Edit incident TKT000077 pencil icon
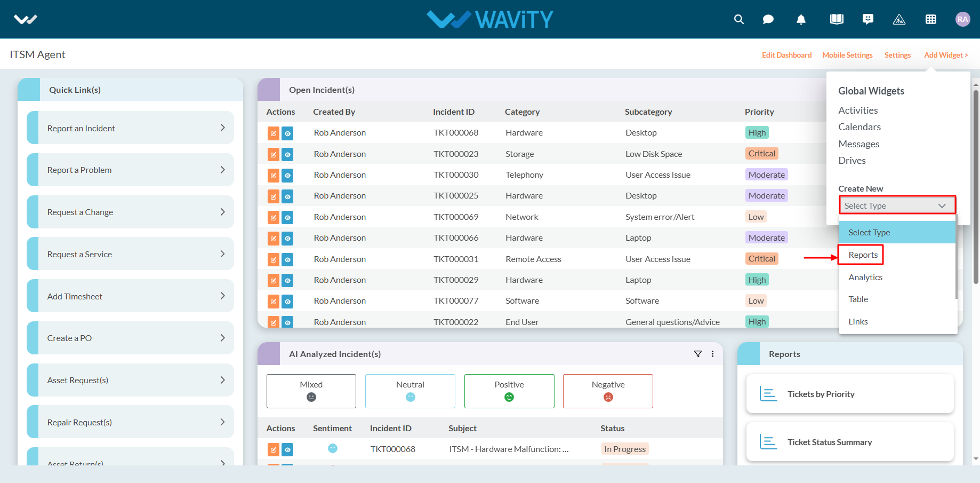 [x=273, y=302]
